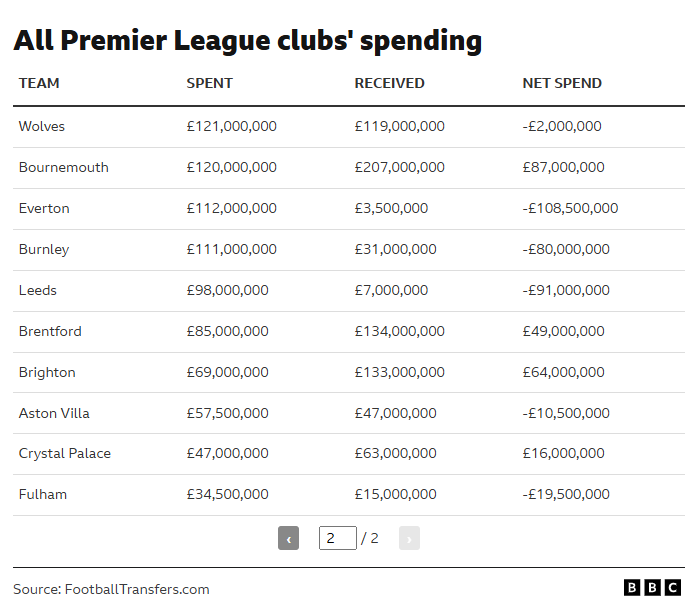Select the Fulham row

pos(348,495)
